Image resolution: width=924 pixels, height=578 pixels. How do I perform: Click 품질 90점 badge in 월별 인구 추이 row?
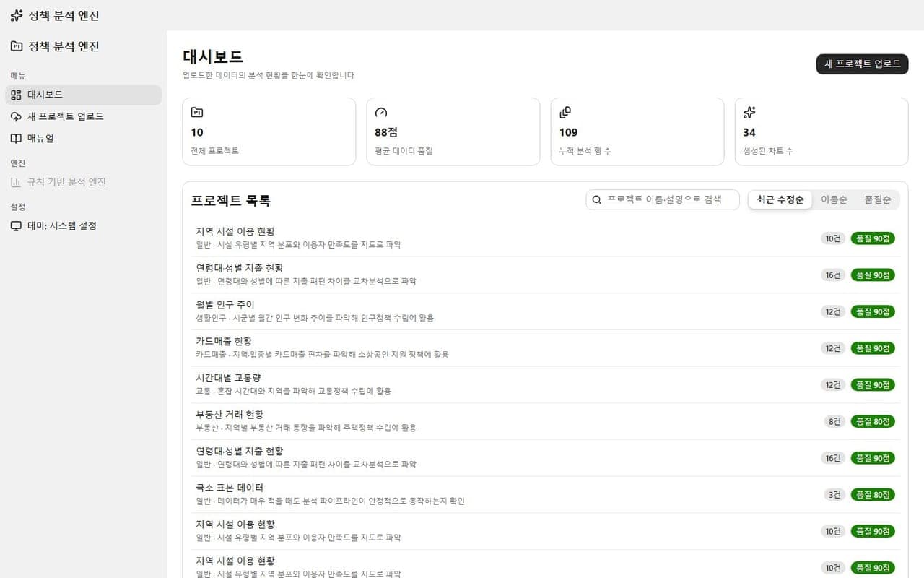(873, 311)
